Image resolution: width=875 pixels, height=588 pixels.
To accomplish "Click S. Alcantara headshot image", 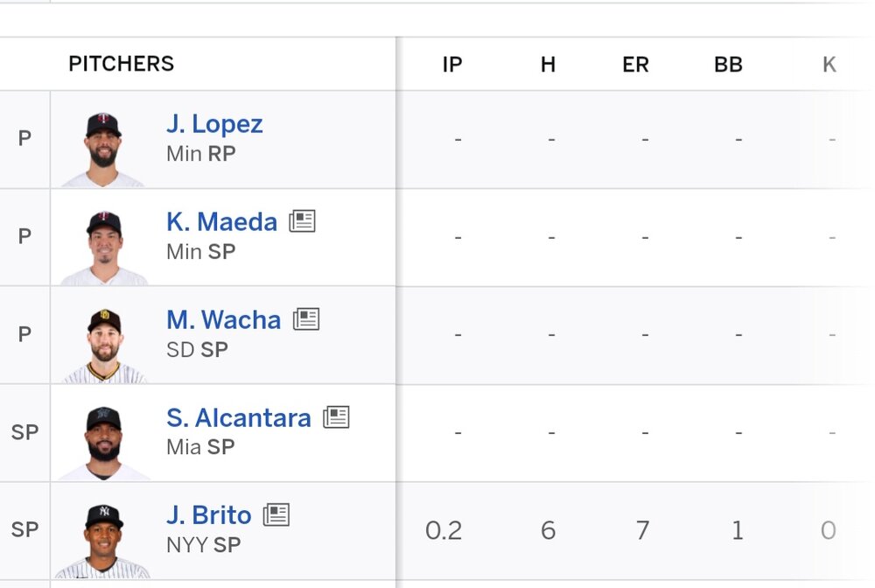I will point(103,442).
